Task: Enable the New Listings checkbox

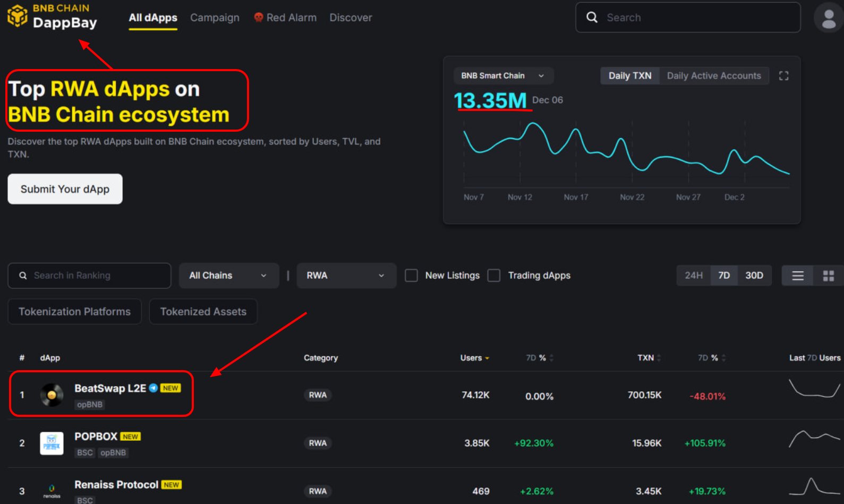Action: pos(411,276)
